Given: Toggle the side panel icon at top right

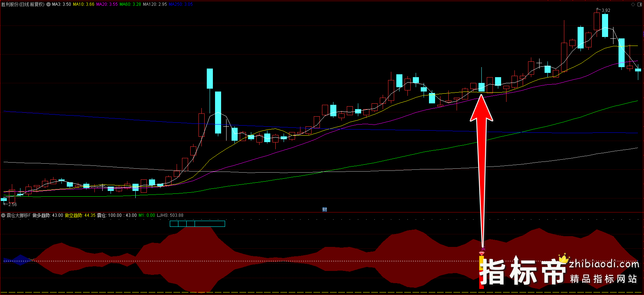Looking at the screenshot, I should pyautogui.click(x=640, y=4).
